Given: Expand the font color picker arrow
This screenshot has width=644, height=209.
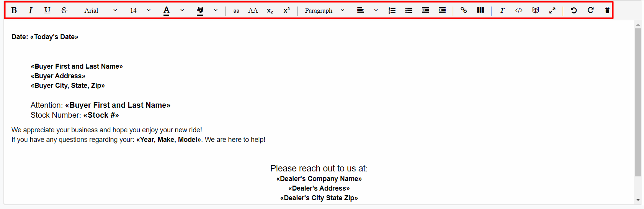Looking at the screenshot, I should 182,10.
